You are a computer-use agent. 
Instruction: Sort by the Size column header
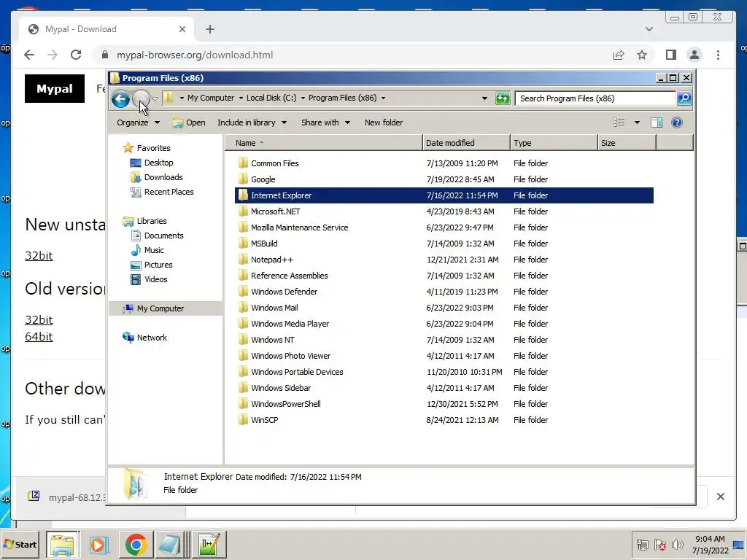627,143
